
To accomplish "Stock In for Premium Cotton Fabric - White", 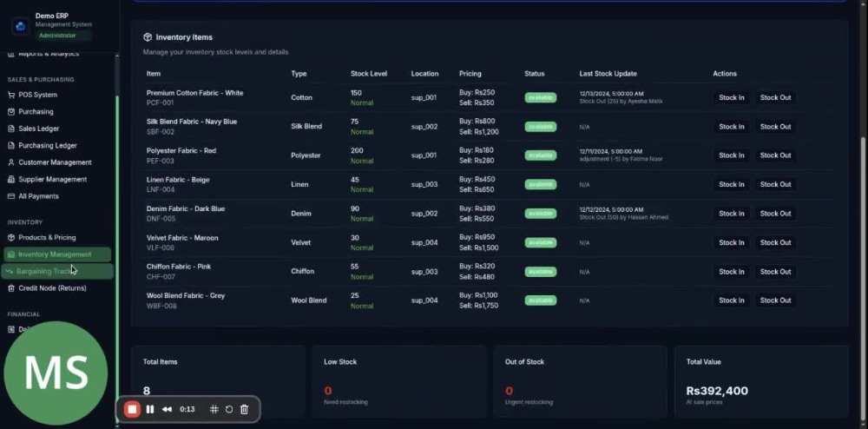I will [x=731, y=97].
